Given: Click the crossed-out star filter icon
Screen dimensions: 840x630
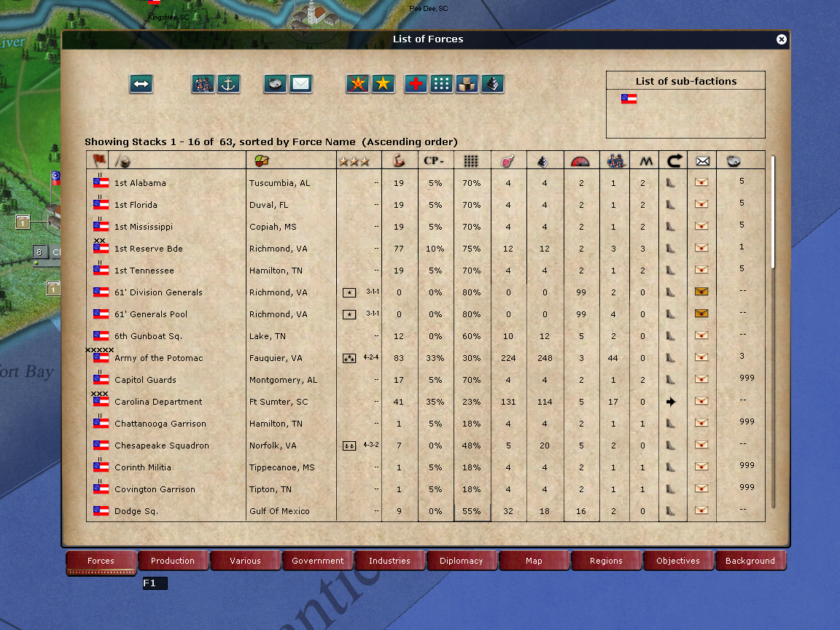Looking at the screenshot, I should click(357, 85).
